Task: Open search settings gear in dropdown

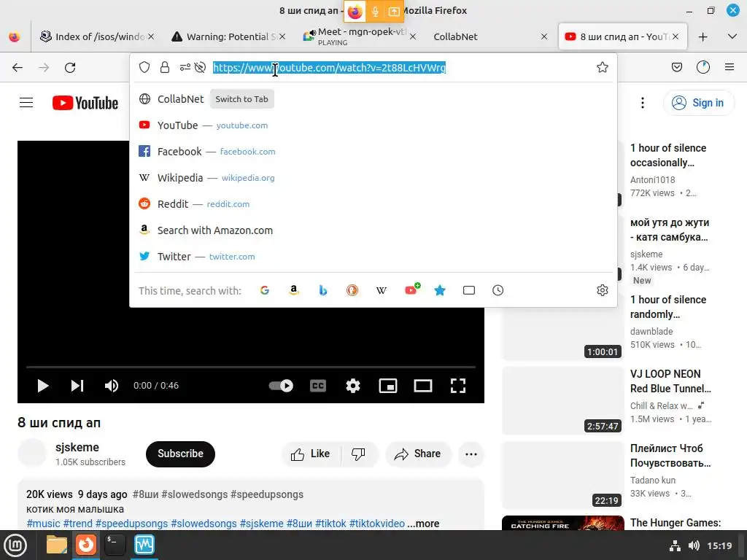Action: [602, 290]
